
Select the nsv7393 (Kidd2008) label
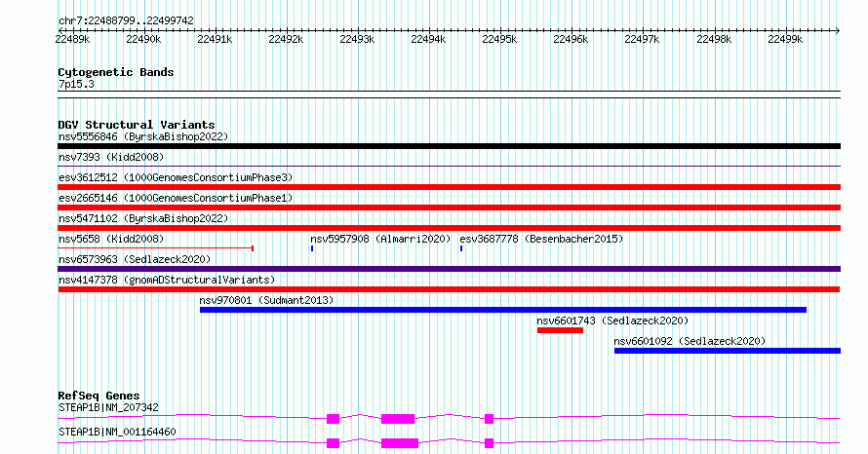(x=111, y=157)
